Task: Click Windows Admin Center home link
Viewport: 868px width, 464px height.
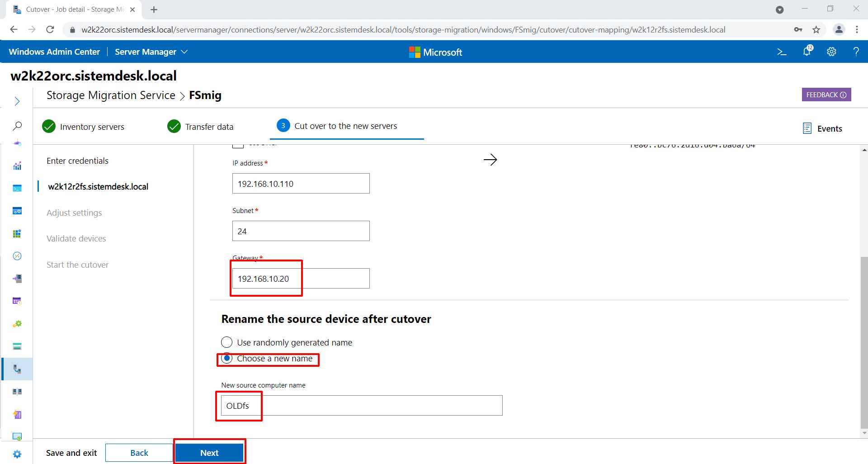Action: pos(54,52)
